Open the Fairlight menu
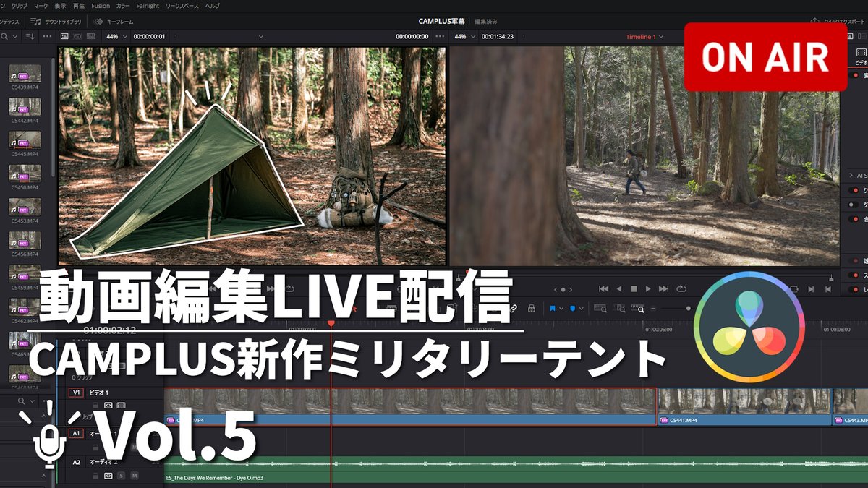Image resolution: width=868 pixels, height=488 pixels. (x=148, y=6)
